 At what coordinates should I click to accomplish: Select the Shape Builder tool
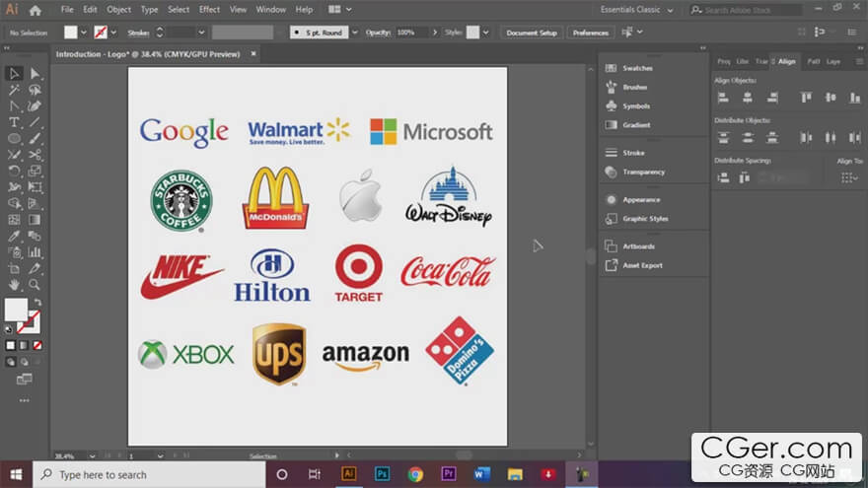[x=15, y=204]
